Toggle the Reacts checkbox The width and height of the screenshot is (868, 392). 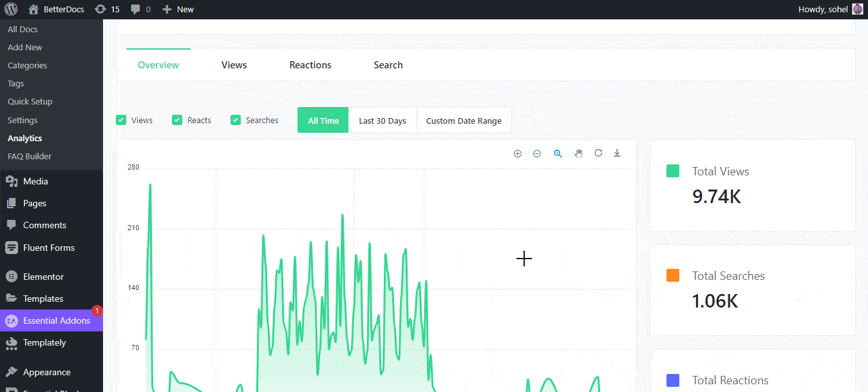click(x=177, y=120)
